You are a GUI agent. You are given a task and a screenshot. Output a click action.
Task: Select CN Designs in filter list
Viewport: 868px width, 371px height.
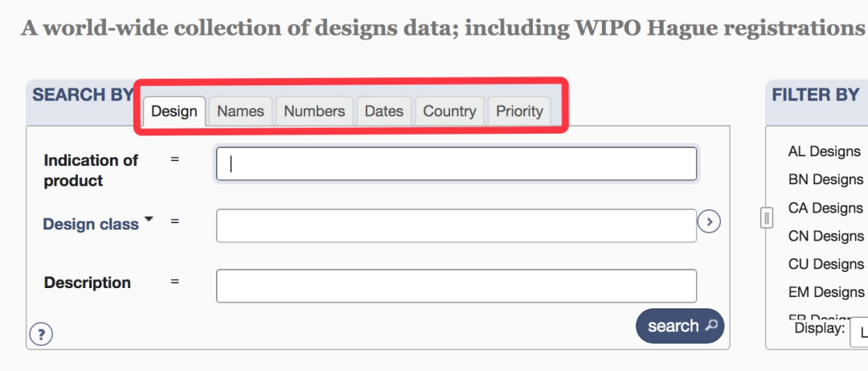(x=826, y=237)
